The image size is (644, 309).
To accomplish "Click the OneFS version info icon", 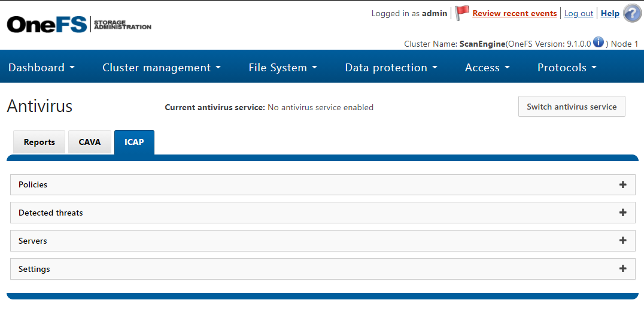I will (599, 43).
